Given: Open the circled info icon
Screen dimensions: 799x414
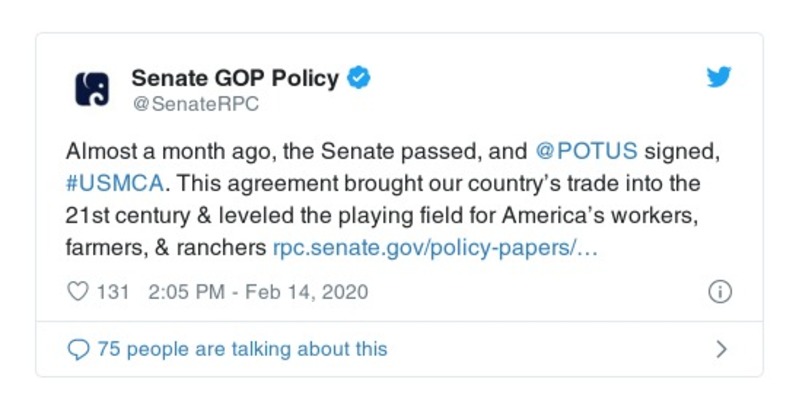Looking at the screenshot, I should (x=719, y=292).
